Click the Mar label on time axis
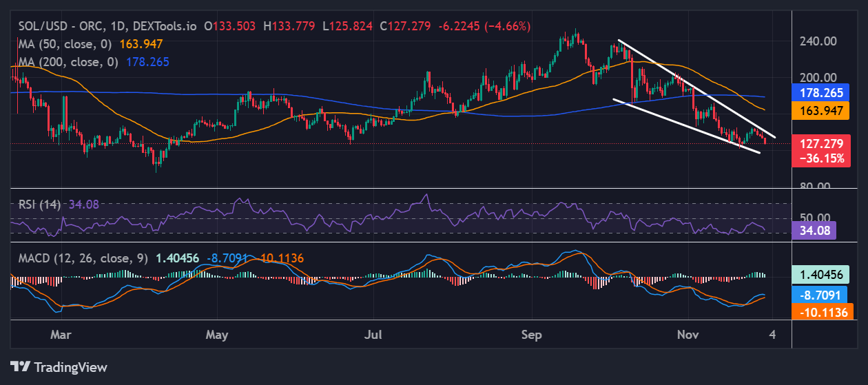This screenshot has width=868, height=385. (61, 335)
